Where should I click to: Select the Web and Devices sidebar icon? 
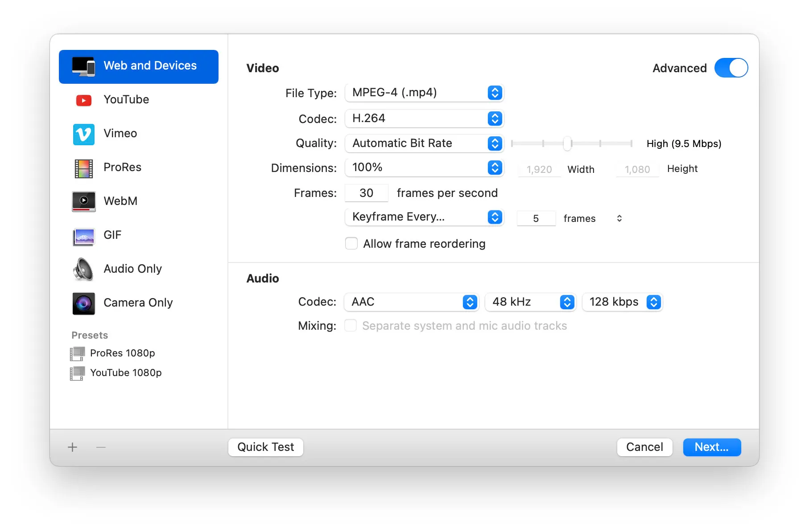(x=83, y=66)
